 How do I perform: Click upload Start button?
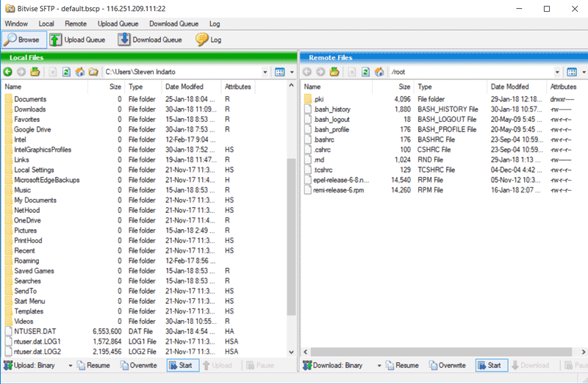(182, 365)
